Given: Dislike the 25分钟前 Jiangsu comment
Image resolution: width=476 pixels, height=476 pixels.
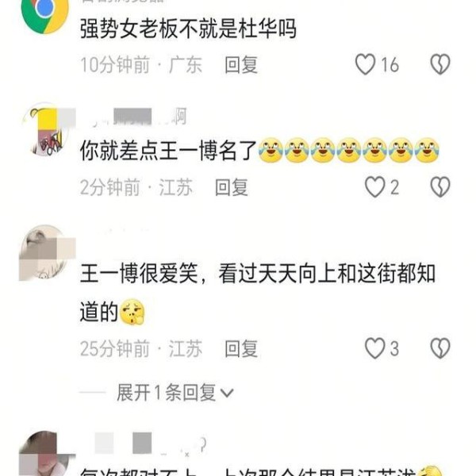Looking at the screenshot, I should 440,348.
